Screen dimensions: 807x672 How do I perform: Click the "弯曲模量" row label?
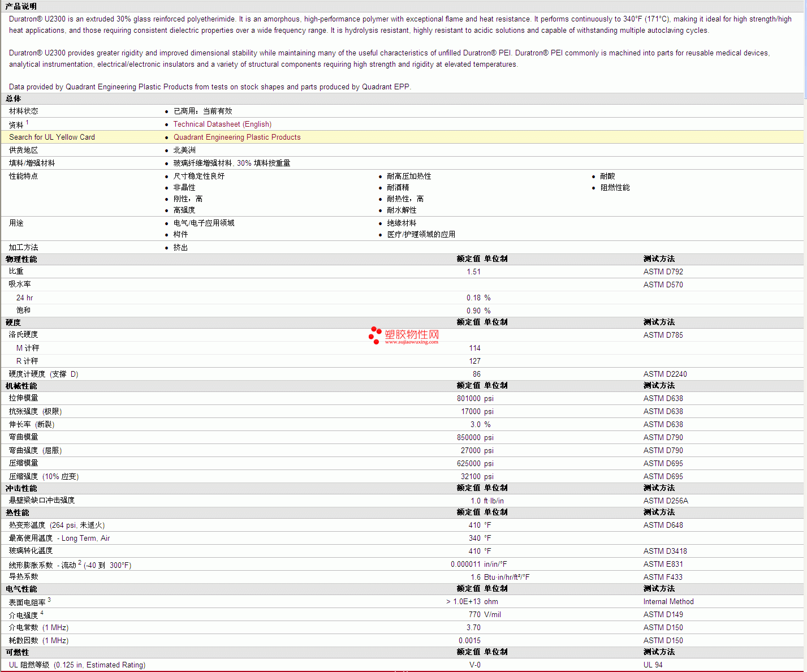(24, 437)
